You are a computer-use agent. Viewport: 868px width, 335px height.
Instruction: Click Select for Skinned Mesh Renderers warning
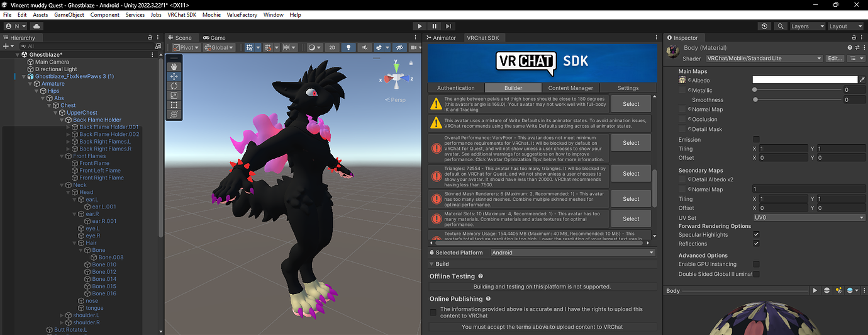(631, 199)
